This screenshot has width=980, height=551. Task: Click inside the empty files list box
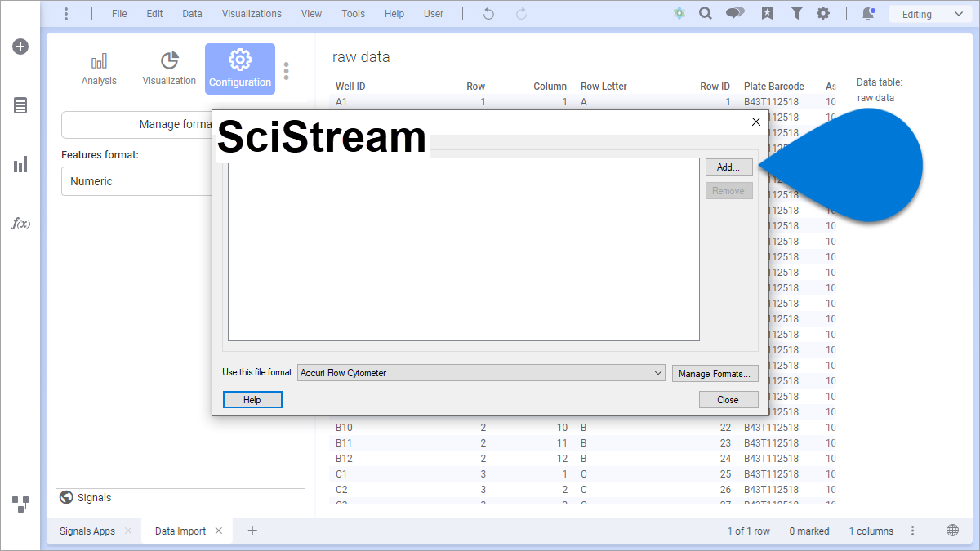pos(464,249)
